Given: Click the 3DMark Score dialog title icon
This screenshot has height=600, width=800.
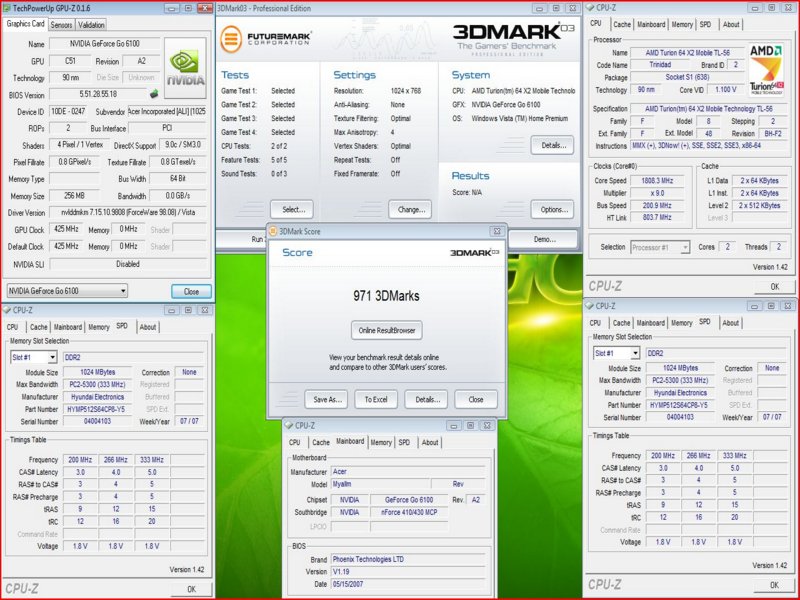Looking at the screenshot, I should tap(272, 231).
